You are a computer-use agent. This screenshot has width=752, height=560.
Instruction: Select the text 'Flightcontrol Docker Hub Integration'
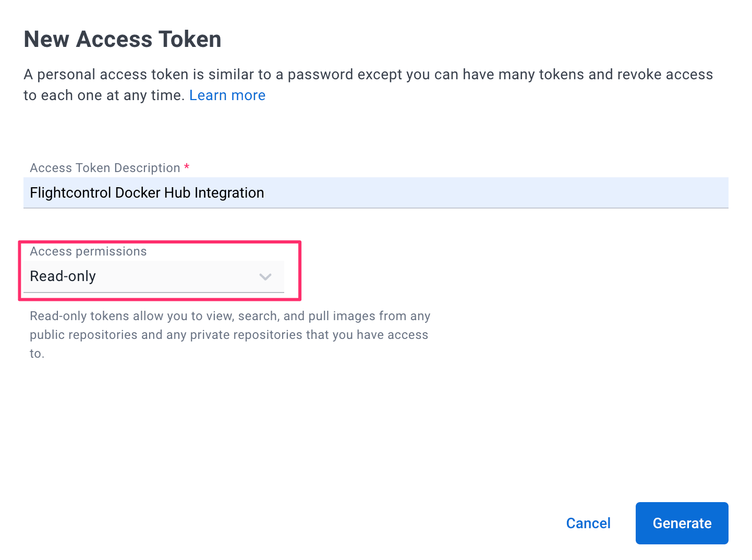147,193
